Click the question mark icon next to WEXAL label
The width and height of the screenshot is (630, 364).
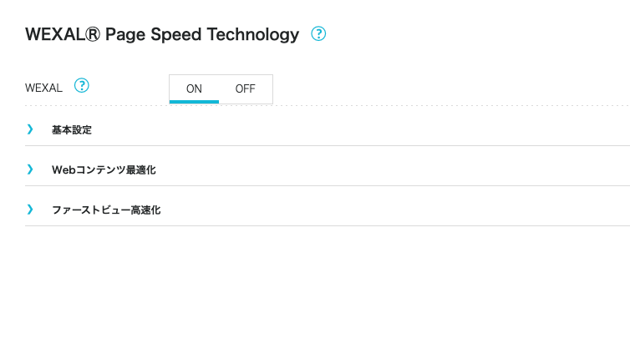pos(82,85)
